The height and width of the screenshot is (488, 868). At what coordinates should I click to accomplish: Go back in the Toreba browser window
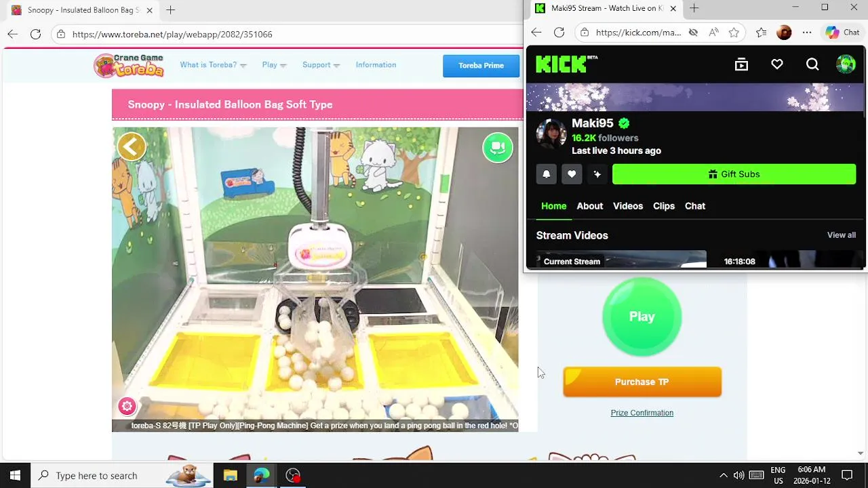12,34
